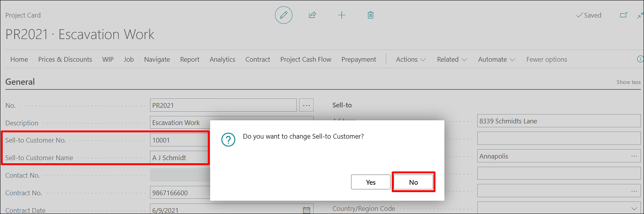Image resolution: width=644 pixels, height=214 pixels.
Task: Click the Description field Escavation Work
Action: click(x=232, y=123)
